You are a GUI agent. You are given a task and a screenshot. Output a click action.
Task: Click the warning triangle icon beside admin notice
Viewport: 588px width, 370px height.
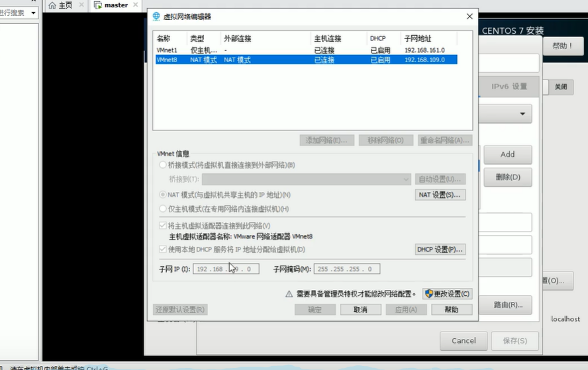click(289, 294)
